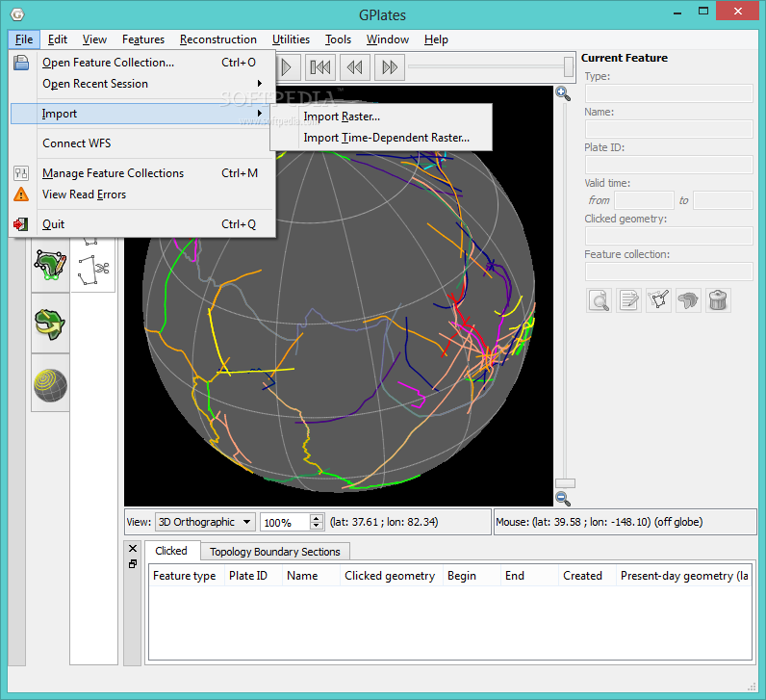766x700 pixels.
Task: Click the clone feature button
Action: 688,300
